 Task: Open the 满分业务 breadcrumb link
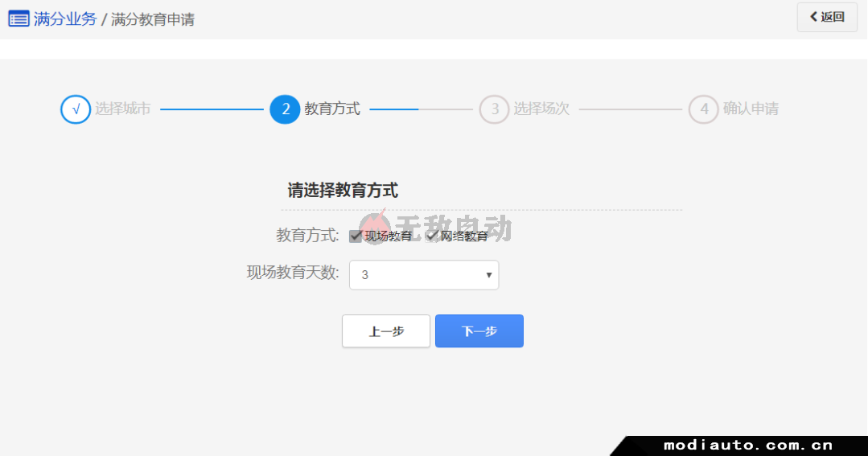tap(65, 18)
